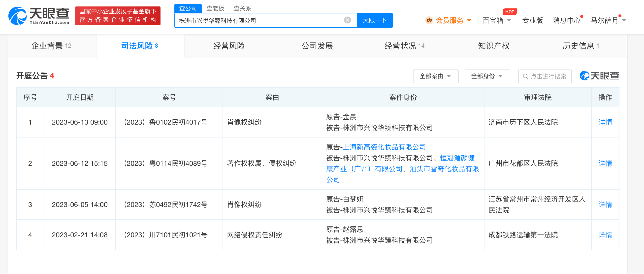Image resolution: width=644 pixels, height=274 pixels.
Task: Open the 全部身份 dropdown
Action: 487,76
